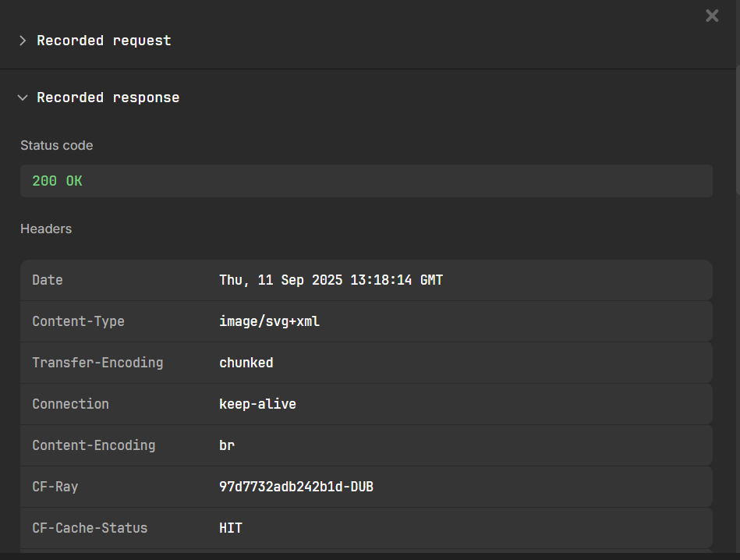Click the Recorded response heading text
740x560 pixels.
coord(108,97)
